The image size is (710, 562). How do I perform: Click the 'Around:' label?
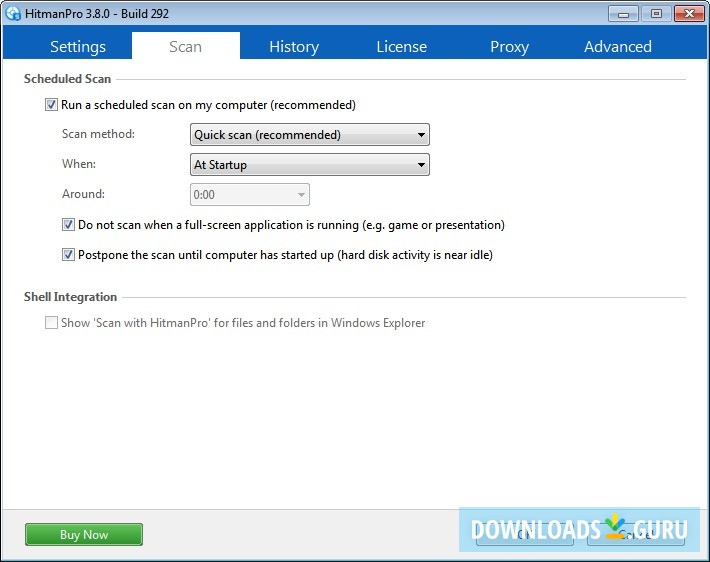[x=83, y=193]
